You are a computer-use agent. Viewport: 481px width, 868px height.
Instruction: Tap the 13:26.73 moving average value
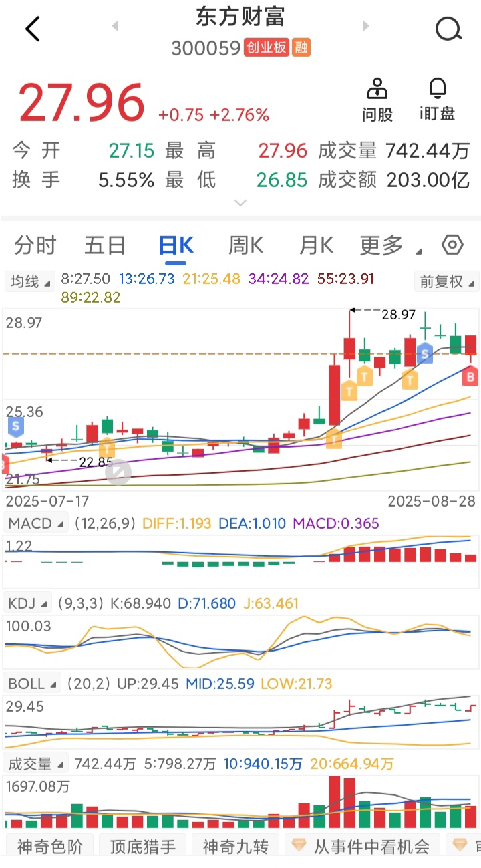(148, 278)
